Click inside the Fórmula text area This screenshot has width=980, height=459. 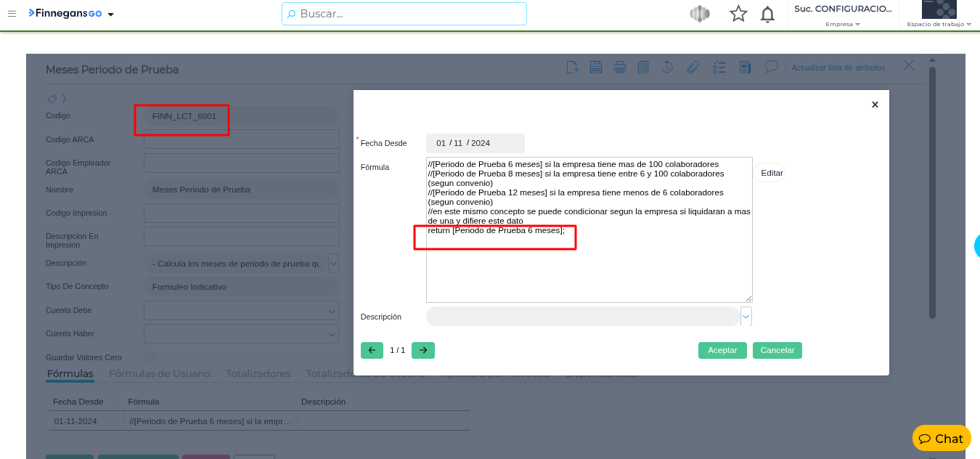pyautogui.click(x=589, y=269)
